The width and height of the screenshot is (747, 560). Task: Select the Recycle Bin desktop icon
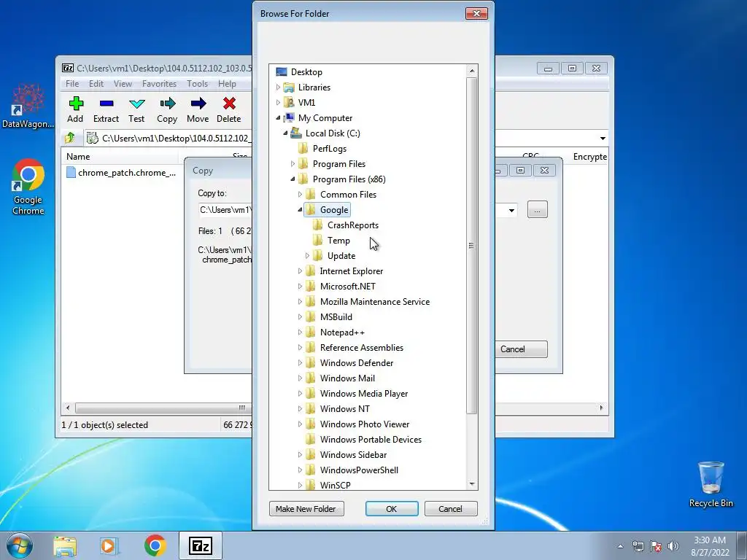711,484
